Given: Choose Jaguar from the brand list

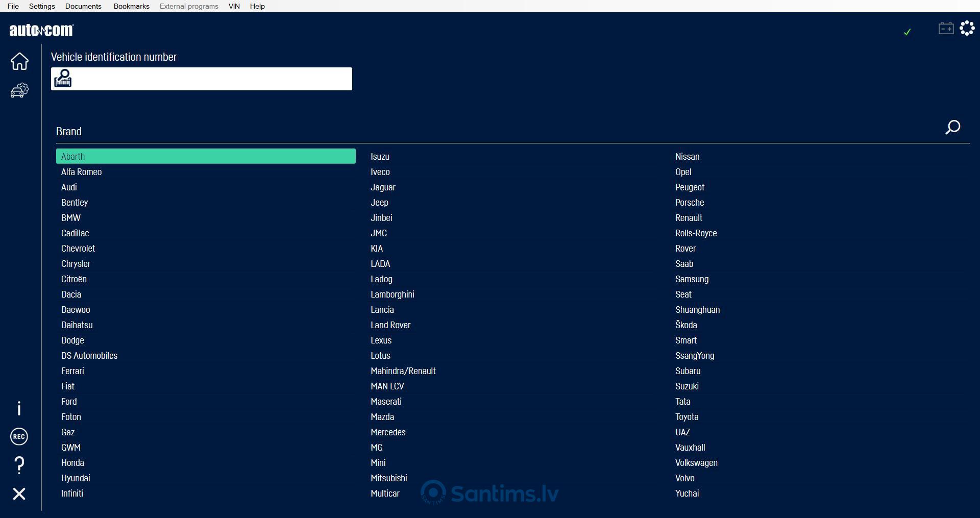Looking at the screenshot, I should coord(383,187).
